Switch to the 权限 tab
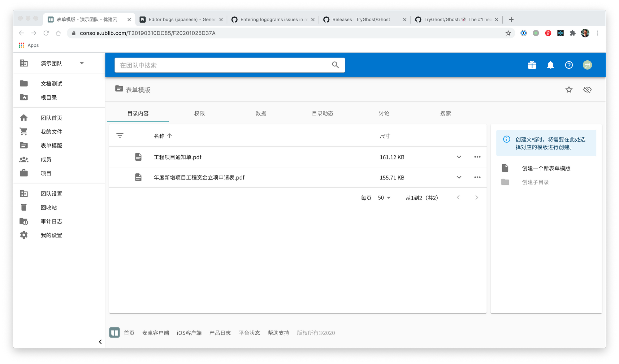Image resolution: width=619 pixels, height=364 pixels. [199, 113]
